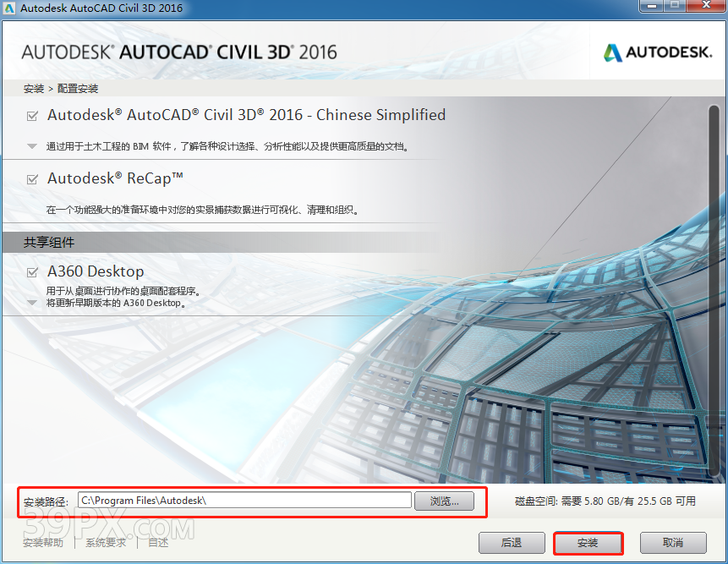Click the disk space 5.80 GB required text
Viewport: 728px width, 564px height.
(605, 501)
